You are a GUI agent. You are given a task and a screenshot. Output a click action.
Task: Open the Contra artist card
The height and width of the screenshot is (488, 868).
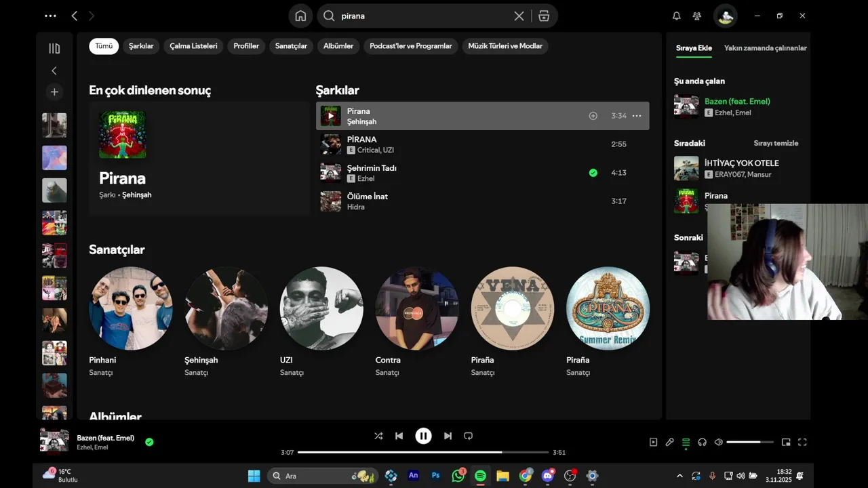417,323
